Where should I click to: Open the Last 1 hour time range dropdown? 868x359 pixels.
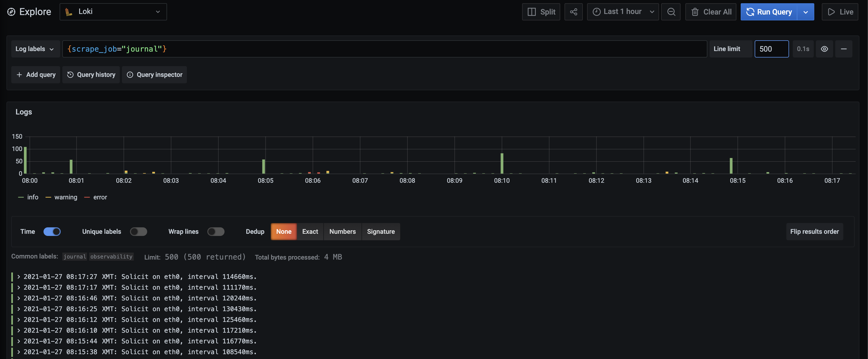click(622, 12)
